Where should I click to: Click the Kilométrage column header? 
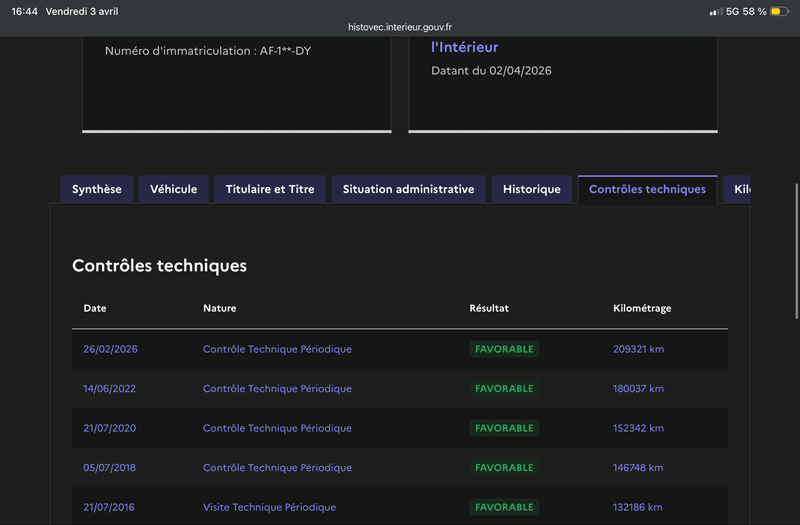(x=642, y=308)
